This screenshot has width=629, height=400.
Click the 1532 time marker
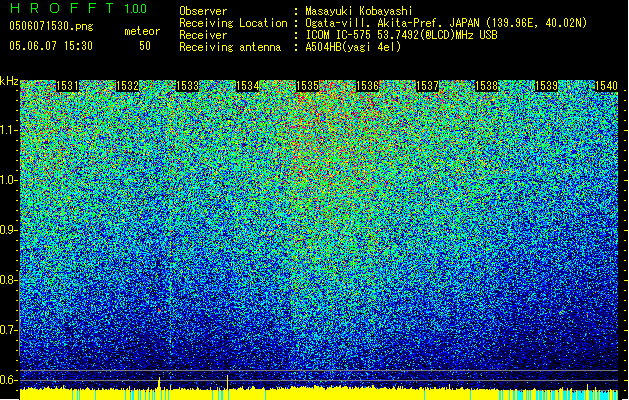pos(128,86)
